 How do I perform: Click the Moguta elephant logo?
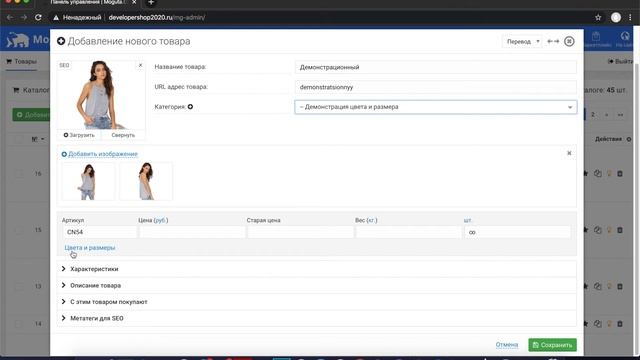coord(18,40)
